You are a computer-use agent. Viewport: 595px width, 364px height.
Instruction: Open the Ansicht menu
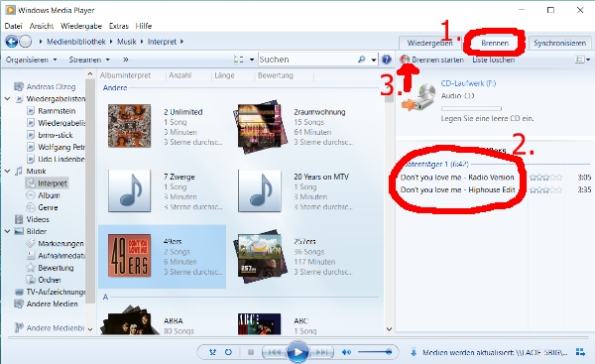tap(42, 26)
